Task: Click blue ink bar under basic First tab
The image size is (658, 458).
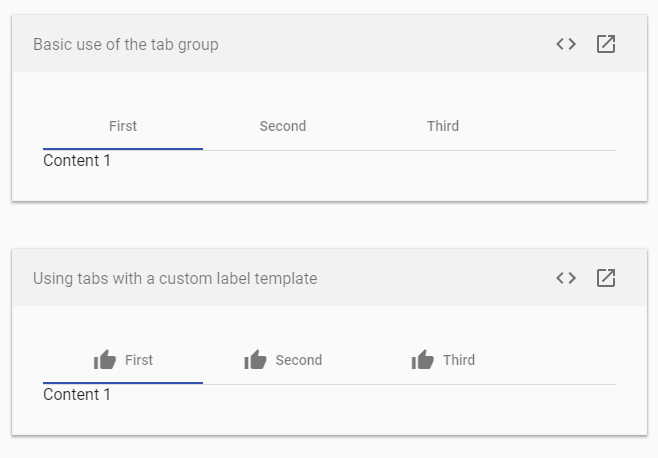Action: pyautogui.click(x=123, y=149)
